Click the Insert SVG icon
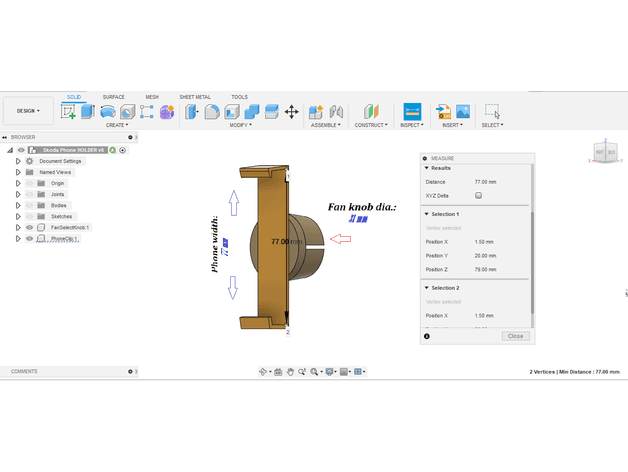This screenshot has width=628, height=472. click(x=443, y=112)
